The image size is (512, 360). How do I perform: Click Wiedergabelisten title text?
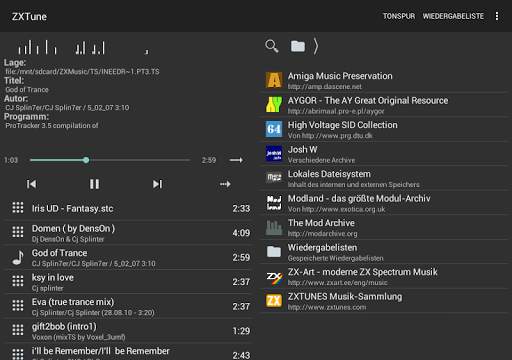[322, 248]
